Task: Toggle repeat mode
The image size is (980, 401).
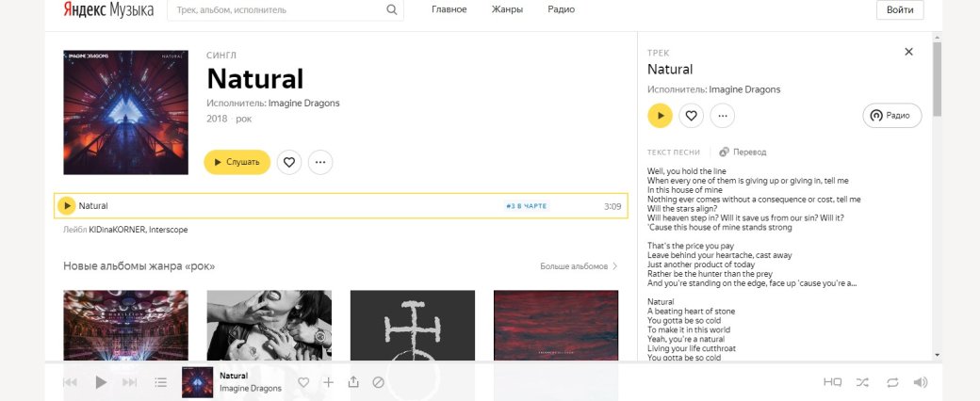Action: tap(891, 382)
